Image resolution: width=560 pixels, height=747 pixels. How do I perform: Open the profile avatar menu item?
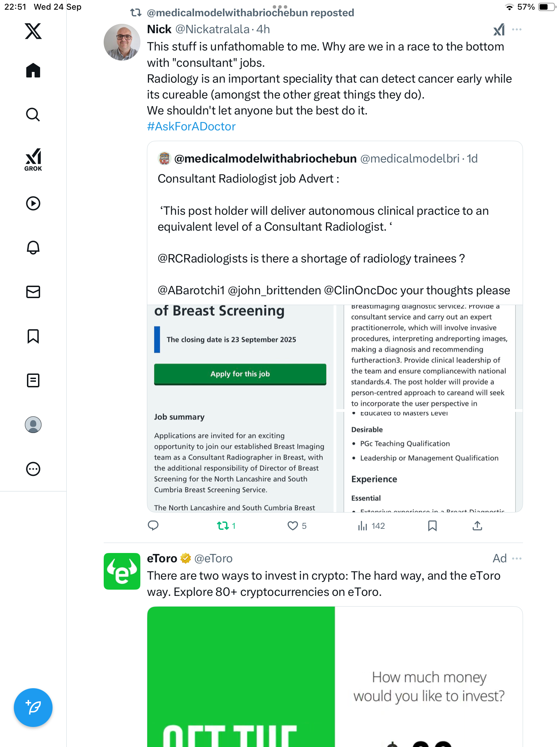(33, 425)
